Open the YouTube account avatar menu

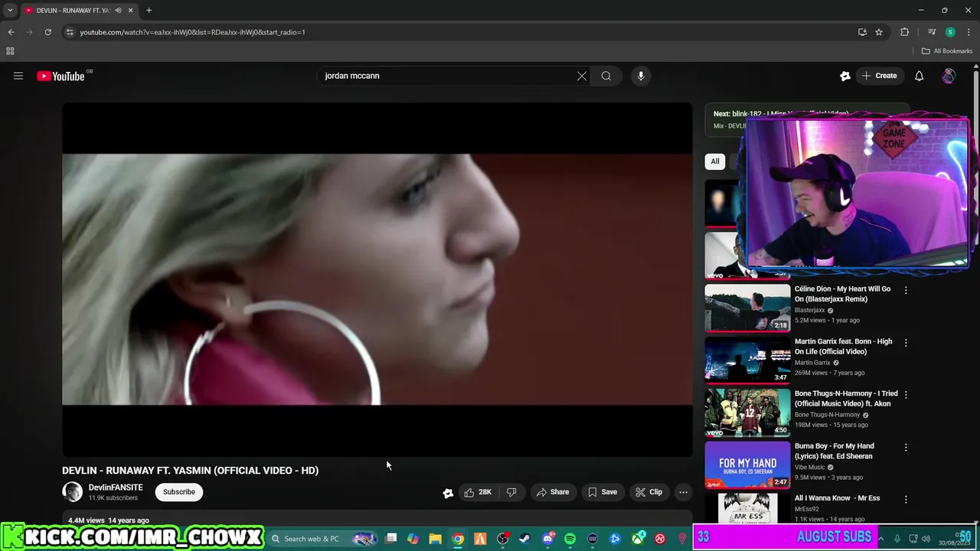pyautogui.click(x=949, y=76)
